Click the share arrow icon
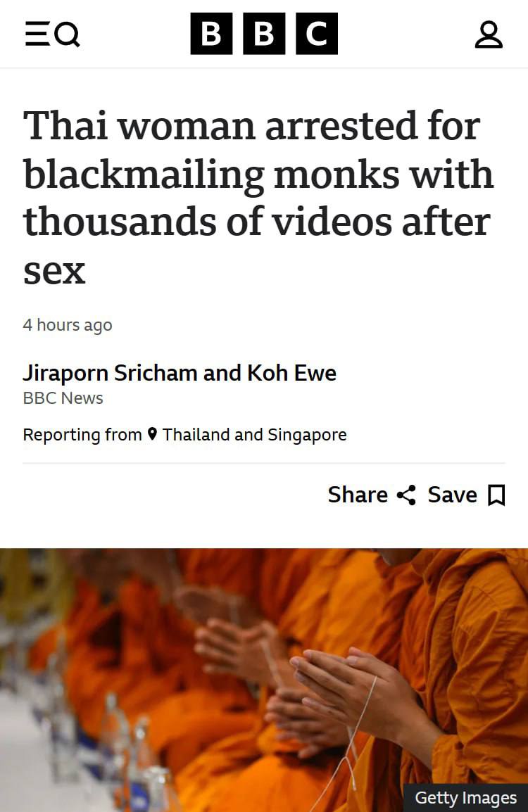Screen dimensions: 528x812 [x=406, y=495]
